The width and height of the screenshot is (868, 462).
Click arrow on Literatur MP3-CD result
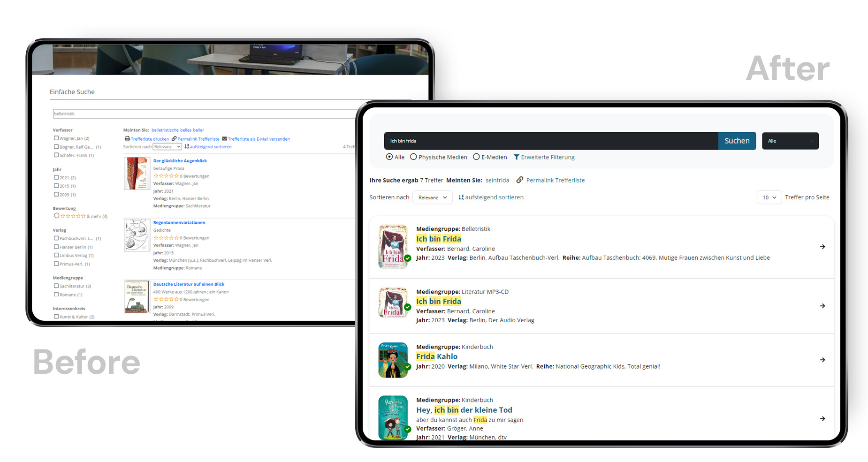(x=822, y=306)
